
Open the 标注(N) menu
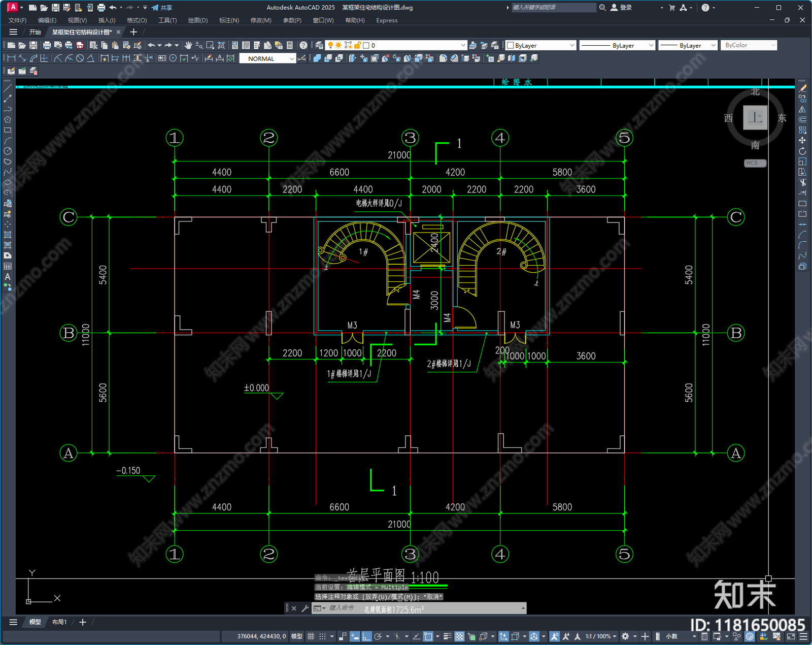click(x=229, y=20)
